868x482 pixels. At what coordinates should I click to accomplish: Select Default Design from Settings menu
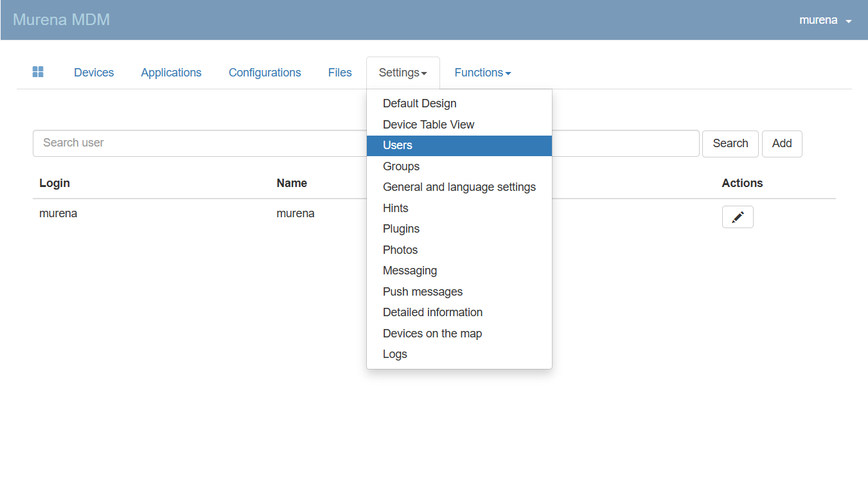point(420,103)
